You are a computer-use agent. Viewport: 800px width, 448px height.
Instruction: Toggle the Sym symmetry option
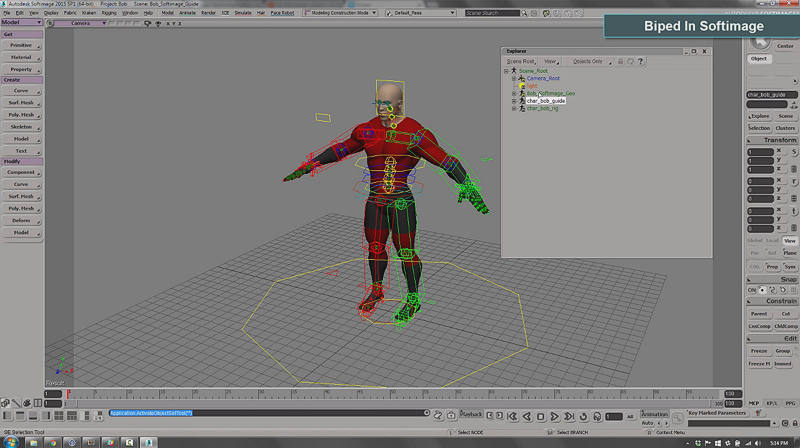click(790, 267)
